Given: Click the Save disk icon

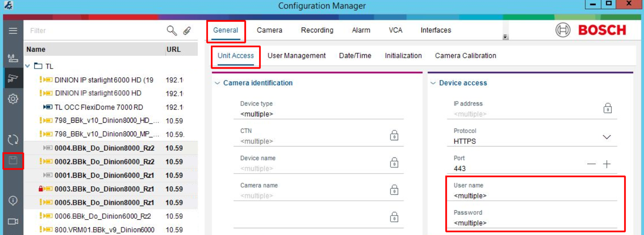Looking at the screenshot, I should pos(13,161).
